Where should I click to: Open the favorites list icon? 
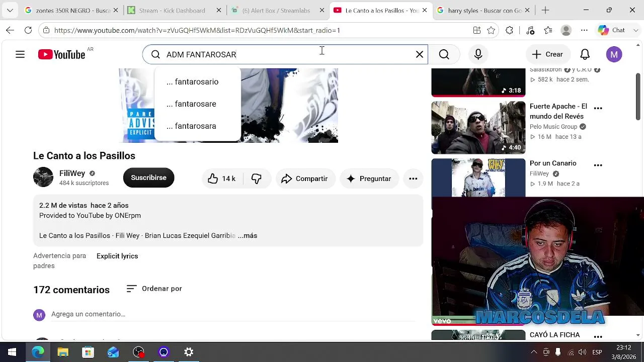[548, 30]
